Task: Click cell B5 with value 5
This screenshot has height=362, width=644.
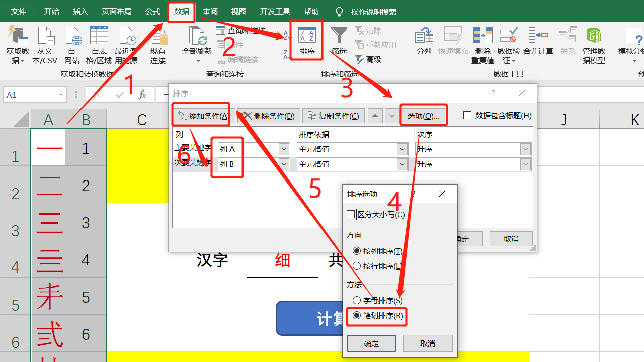Action: (x=86, y=297)
